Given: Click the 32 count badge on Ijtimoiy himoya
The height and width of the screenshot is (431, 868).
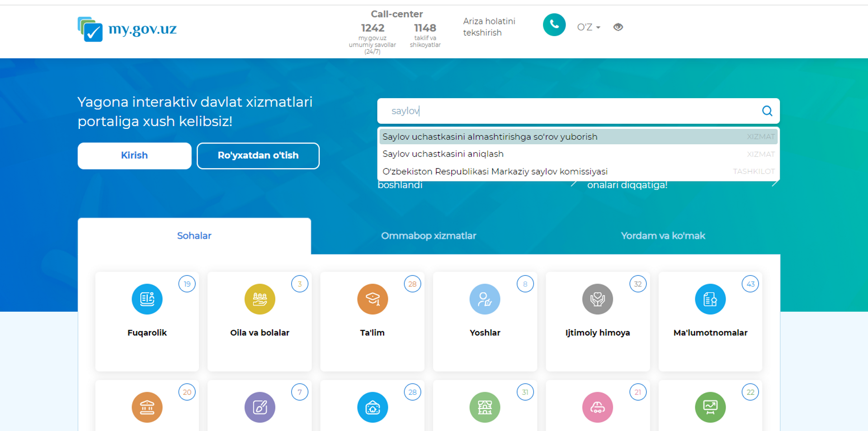Looking at the screenshot, I should tap(638, 284).
